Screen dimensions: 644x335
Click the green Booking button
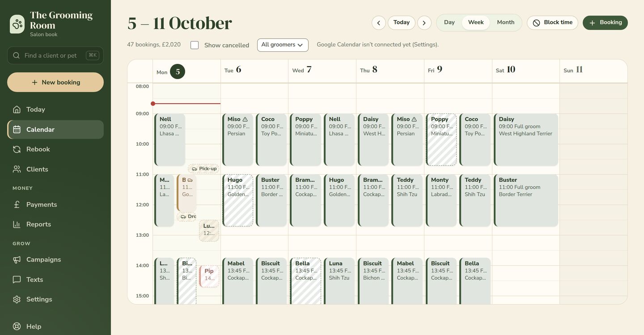pyautogui.click(x=605, y=23)
